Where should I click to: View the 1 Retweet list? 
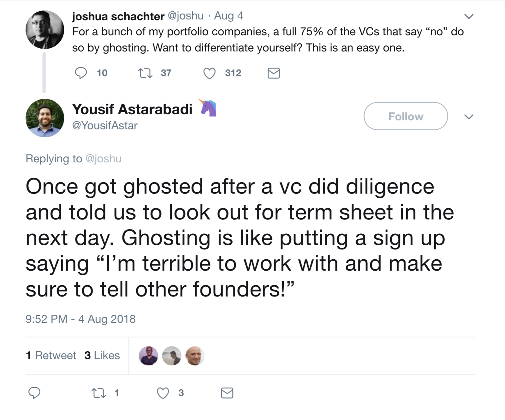click(x=51, y=356)
